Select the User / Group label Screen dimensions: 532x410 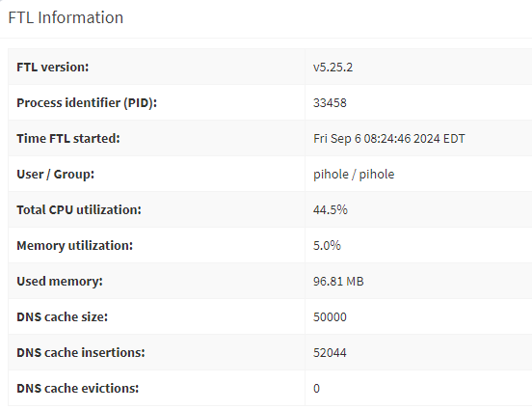click(x=55, y=175)
